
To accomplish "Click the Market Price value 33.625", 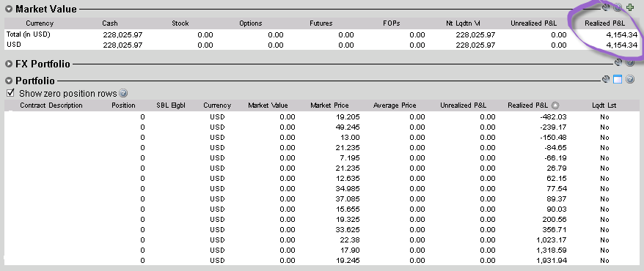I will 348,229.
